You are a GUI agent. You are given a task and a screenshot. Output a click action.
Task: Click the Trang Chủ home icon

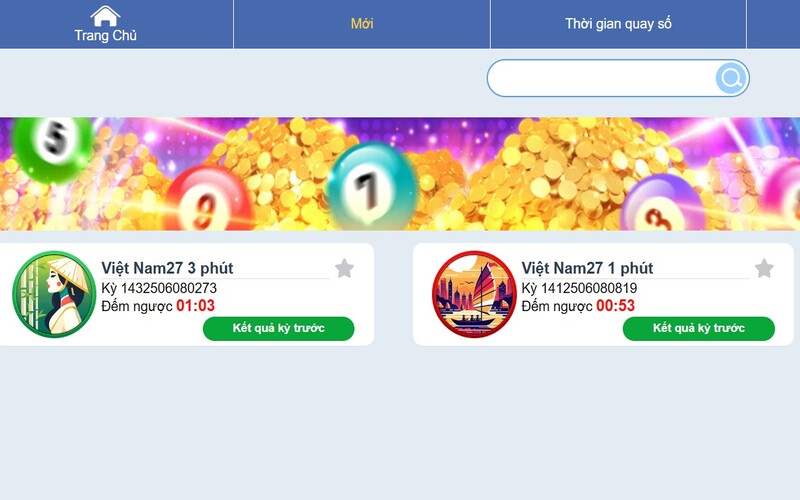click(105, 16)
